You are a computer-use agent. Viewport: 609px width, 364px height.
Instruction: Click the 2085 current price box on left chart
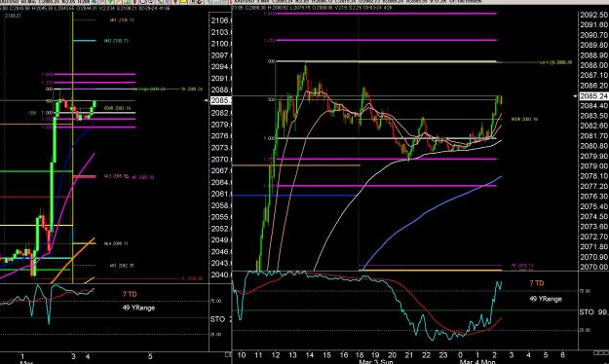220,101
